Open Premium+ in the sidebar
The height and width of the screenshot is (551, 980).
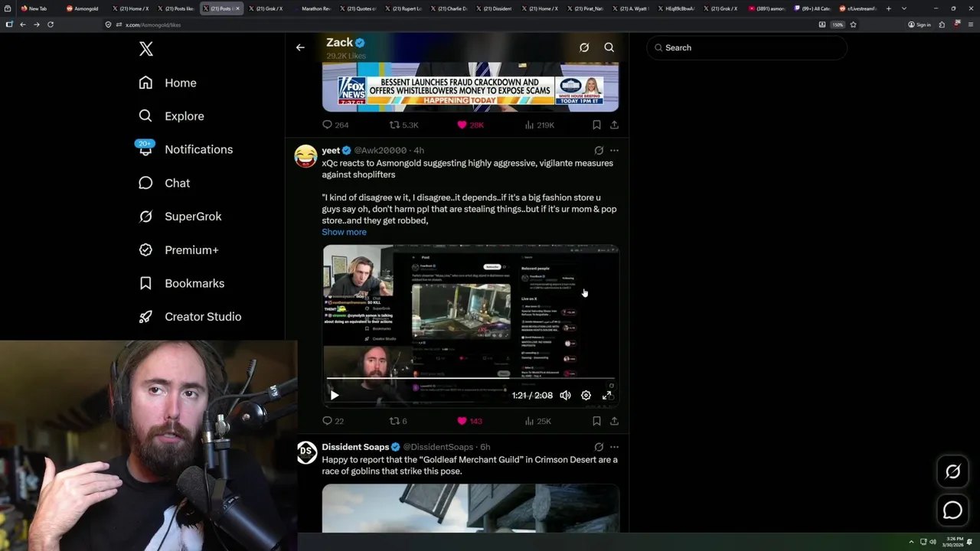[x=178, y=250]
